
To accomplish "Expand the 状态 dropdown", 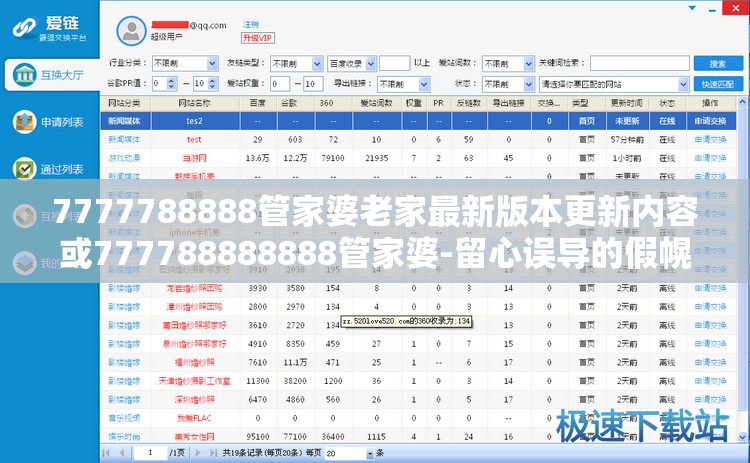I will (x=528, y=84).
